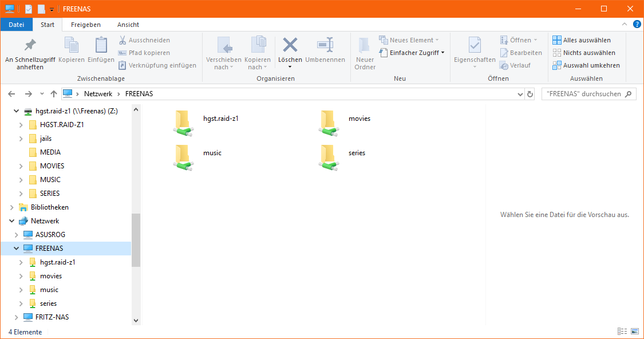
Task: Switch to the Start ribbon tab
Action: click(48, 25)
